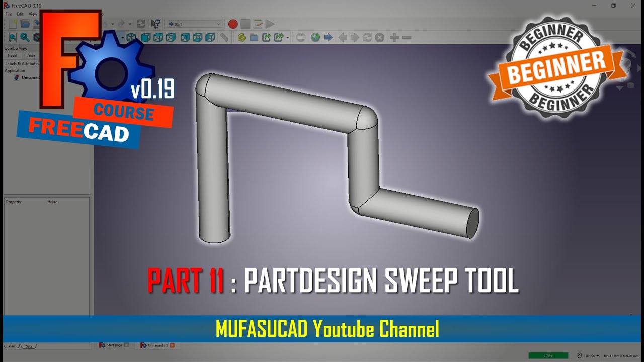Set the bottom view cube

[x=198, y=37]
